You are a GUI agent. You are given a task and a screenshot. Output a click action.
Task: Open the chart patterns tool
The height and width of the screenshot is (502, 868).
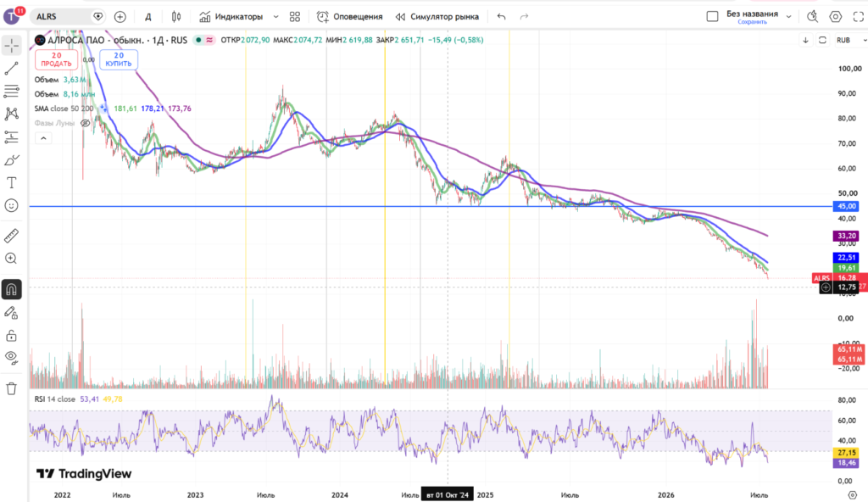point(12,114)
